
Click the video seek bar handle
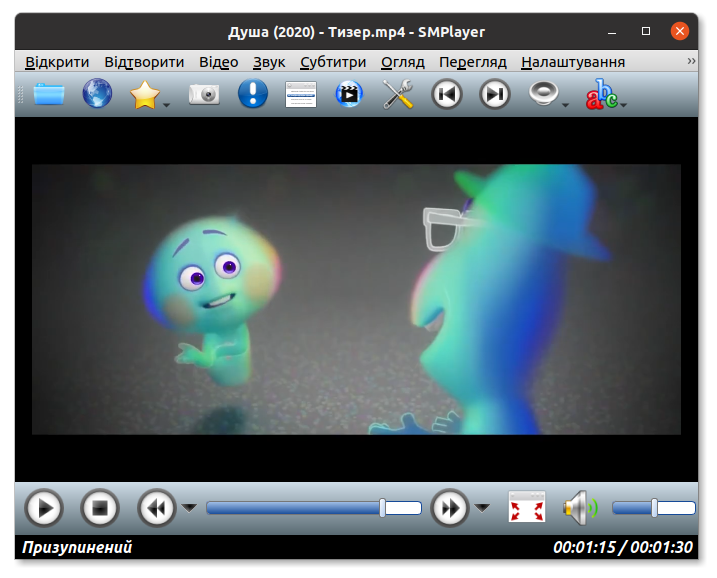click(382, 508)
